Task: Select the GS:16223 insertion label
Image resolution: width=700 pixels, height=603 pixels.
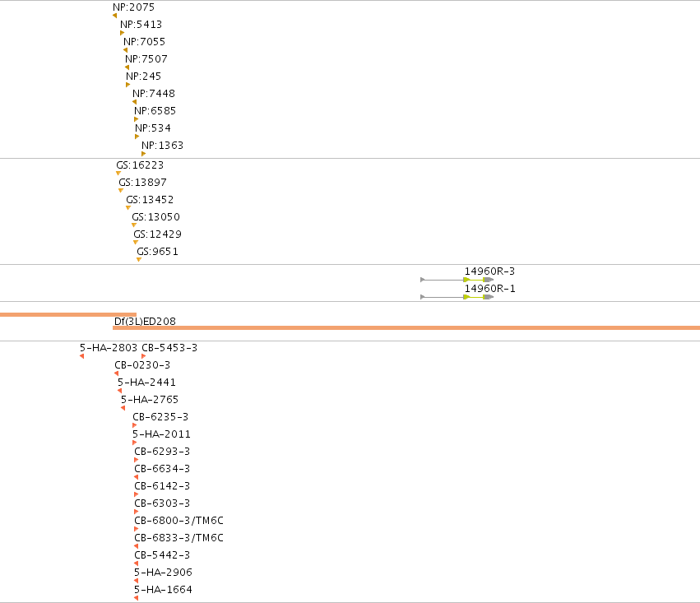Action: (140, 165)
